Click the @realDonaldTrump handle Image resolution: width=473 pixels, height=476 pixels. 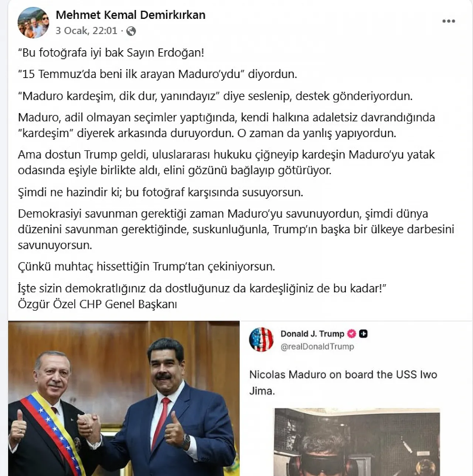point(317,347)
